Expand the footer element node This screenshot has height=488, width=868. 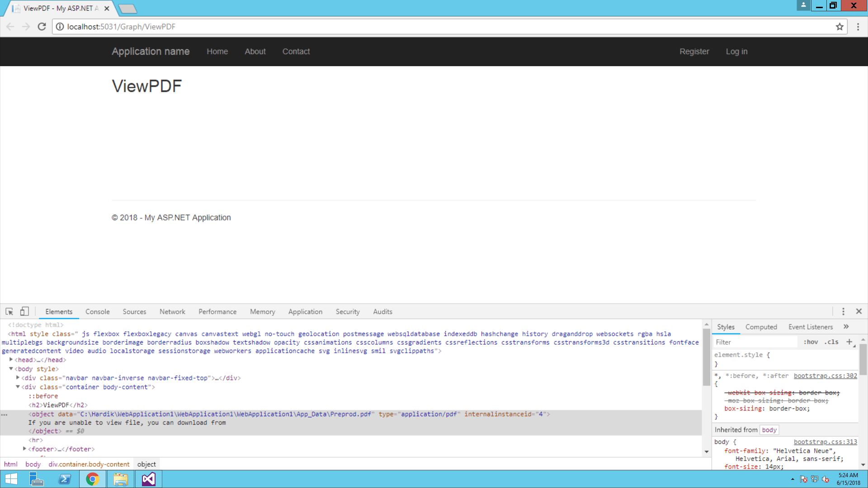point(24,449)
